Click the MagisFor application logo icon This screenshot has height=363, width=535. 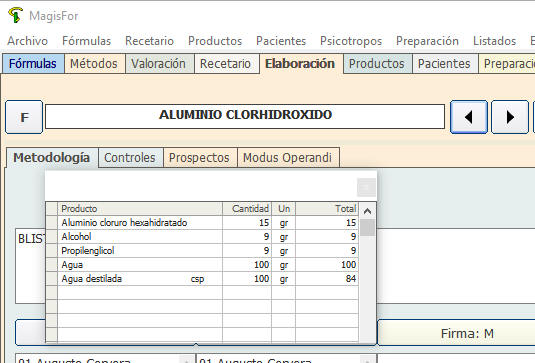tap(15, 15)
